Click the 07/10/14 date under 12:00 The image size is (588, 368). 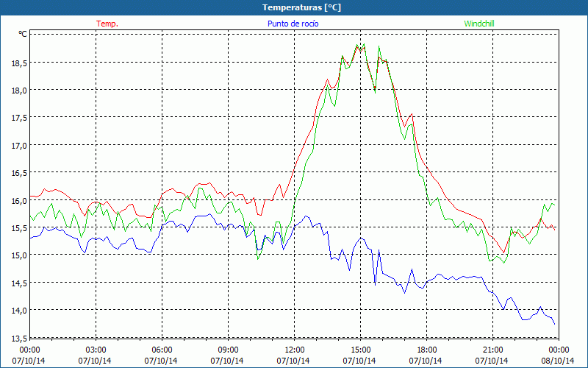click(293, 361)
